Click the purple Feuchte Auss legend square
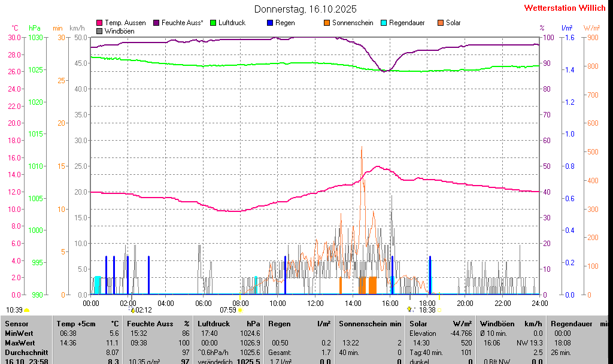Screen dimensions: 613x364 156,23
